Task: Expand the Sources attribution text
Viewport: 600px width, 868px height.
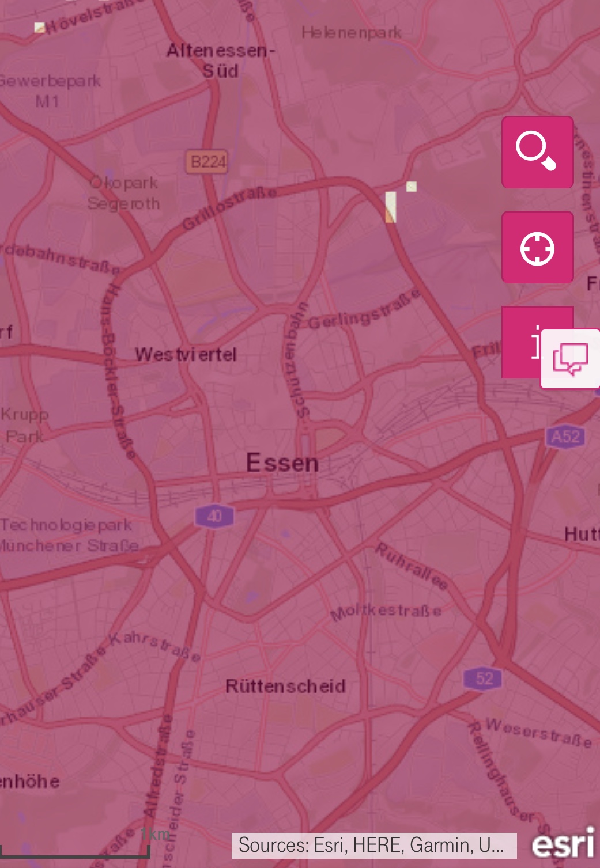Action: (x=374, y=845)
